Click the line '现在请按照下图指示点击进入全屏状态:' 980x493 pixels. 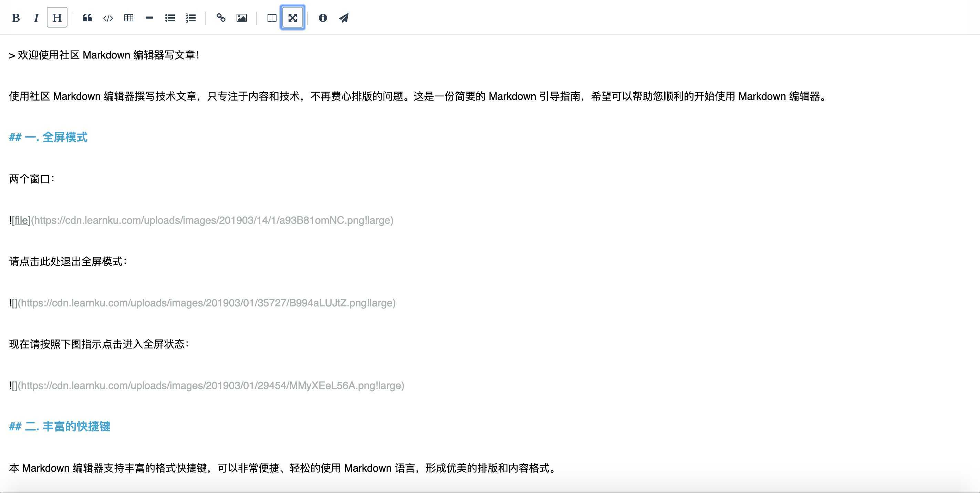click(99, 344)
